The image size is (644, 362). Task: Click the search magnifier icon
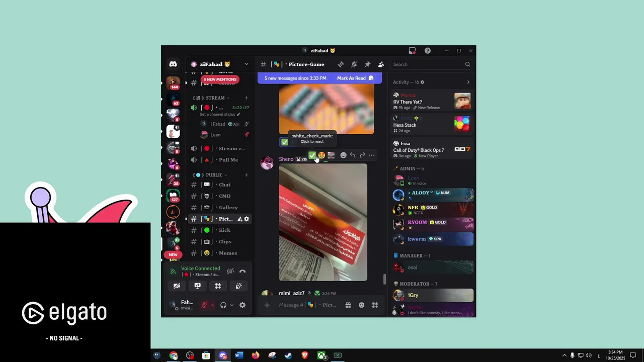[x=467, y=64]
